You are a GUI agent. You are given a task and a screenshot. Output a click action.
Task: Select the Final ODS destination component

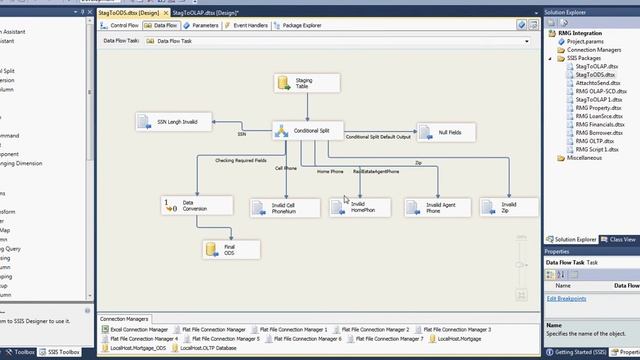(x=231, y=249)
